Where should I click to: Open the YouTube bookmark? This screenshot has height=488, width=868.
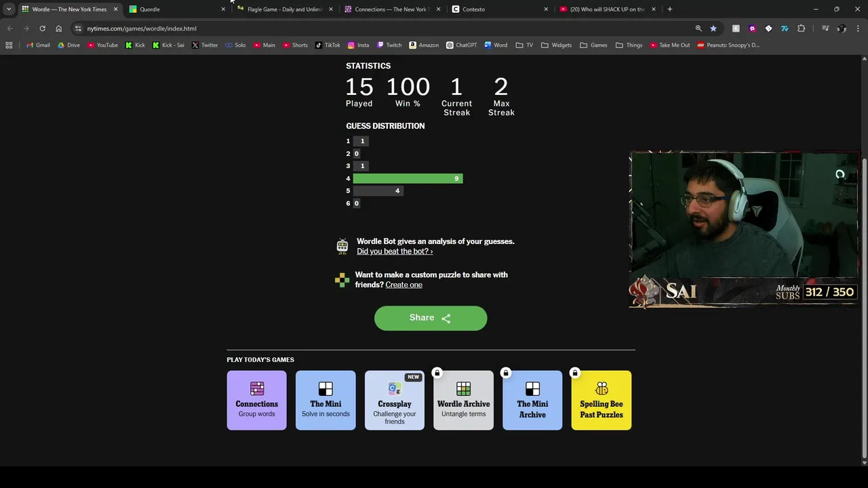(102, 45)
